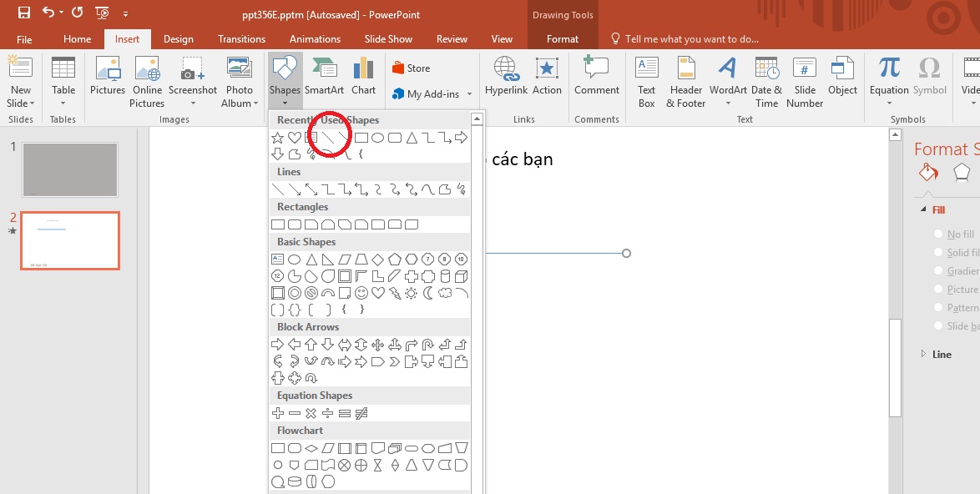Select the multiply equation shape
The width and height of the screenshot is (980, 494).
coord(311,413)
